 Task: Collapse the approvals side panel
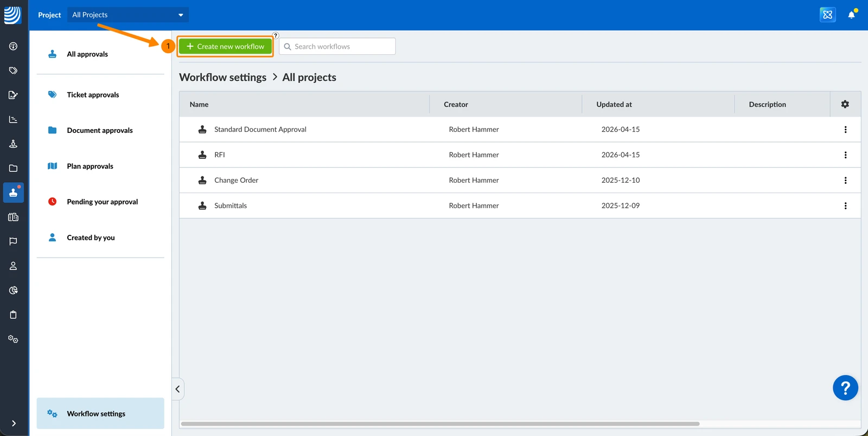177,389
